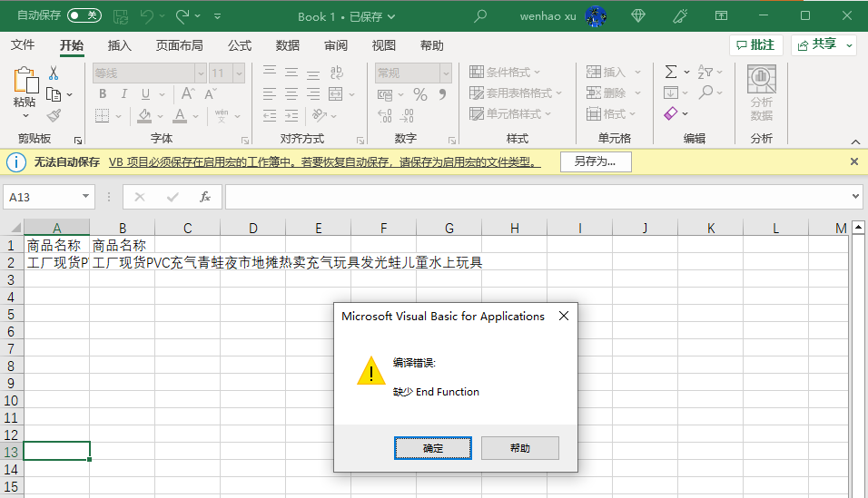Switch to the 页面布局 Page Layout tab
Screen dimensions: 868x498
coord(180,45)
